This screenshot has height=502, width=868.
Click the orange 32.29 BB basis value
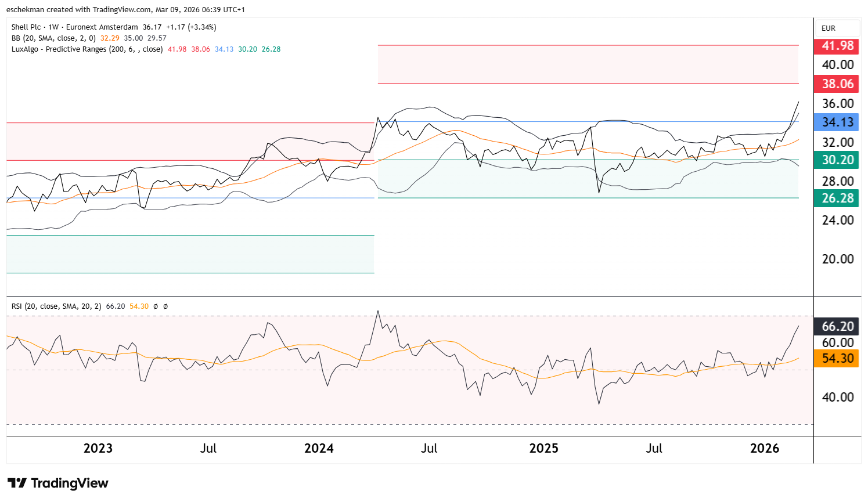(x=110, y=38)
